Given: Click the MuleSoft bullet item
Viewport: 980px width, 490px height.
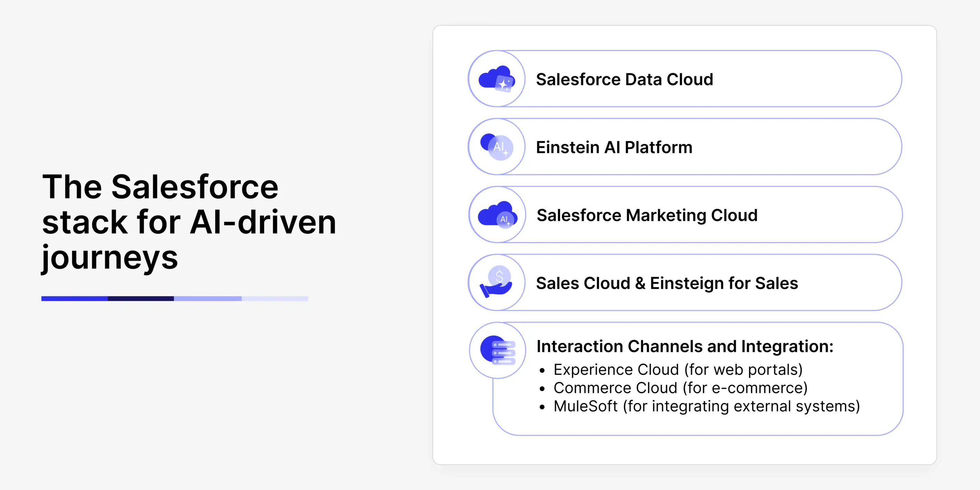Looking at the screenshot, I should pos(706,406).
